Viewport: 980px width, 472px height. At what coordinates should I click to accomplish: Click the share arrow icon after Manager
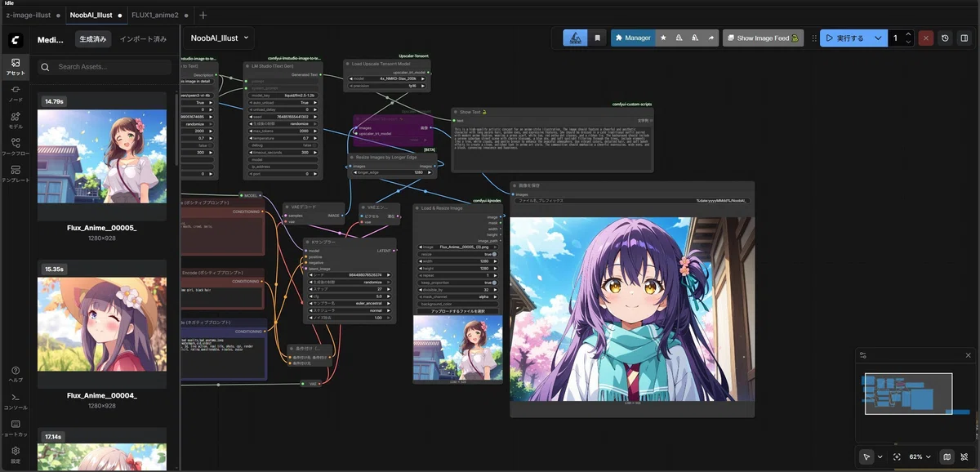[711, 38]
